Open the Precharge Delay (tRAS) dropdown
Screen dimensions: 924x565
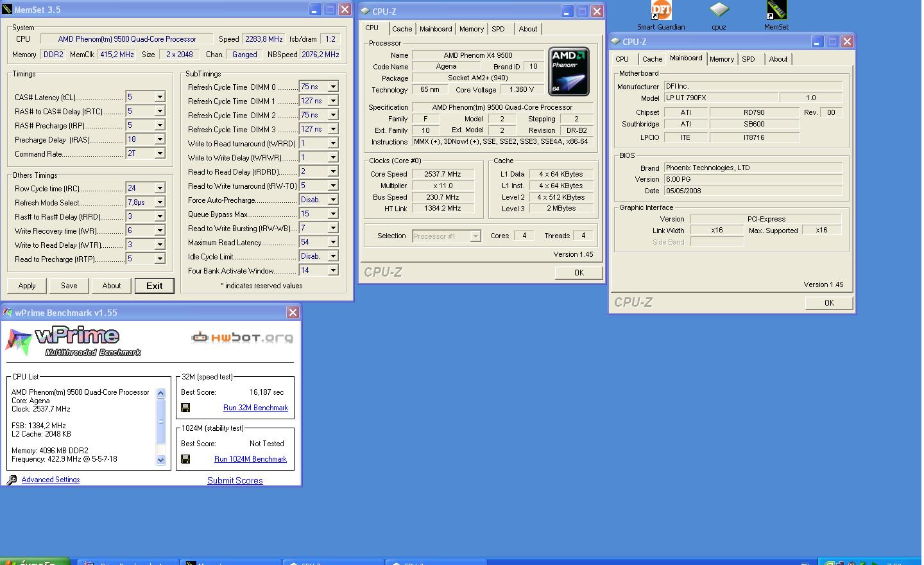point(160,139)
